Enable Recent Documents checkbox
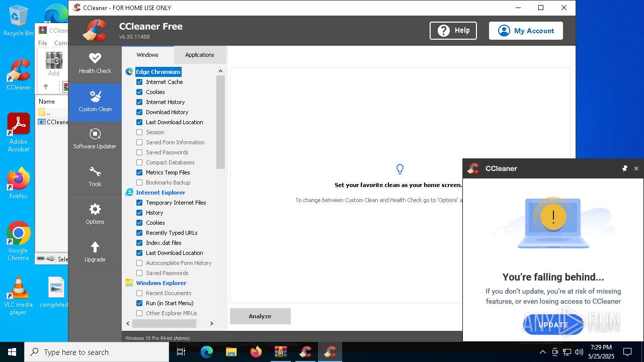Image resolution: width=644 pixels, height=362 pixels. [139, 293]
